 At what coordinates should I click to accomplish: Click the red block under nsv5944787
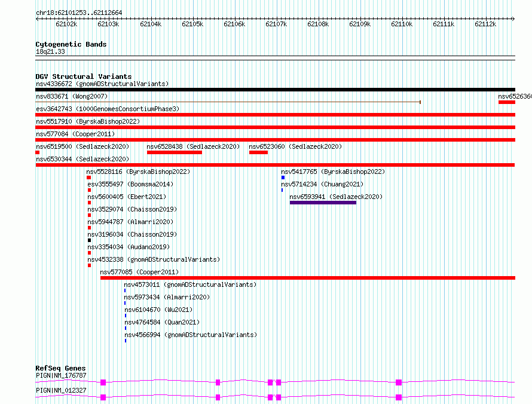point(89,228)
